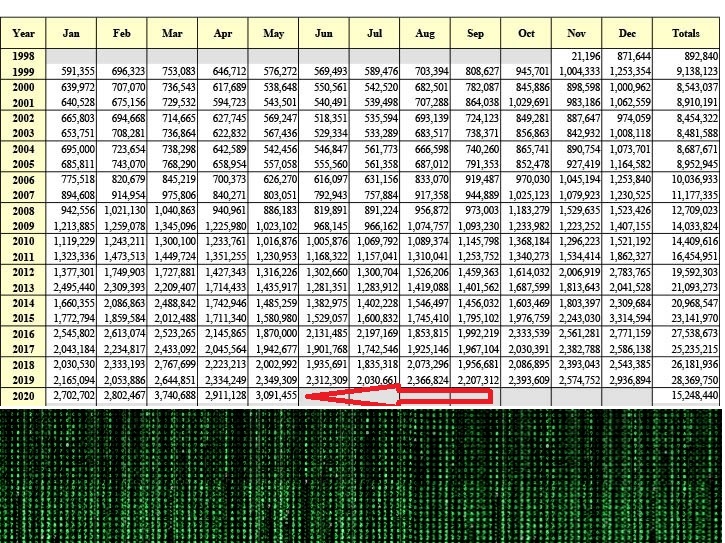Click the November 1998 value 21,196
This screenshot has width=725, height=543.
coord(577,55)
